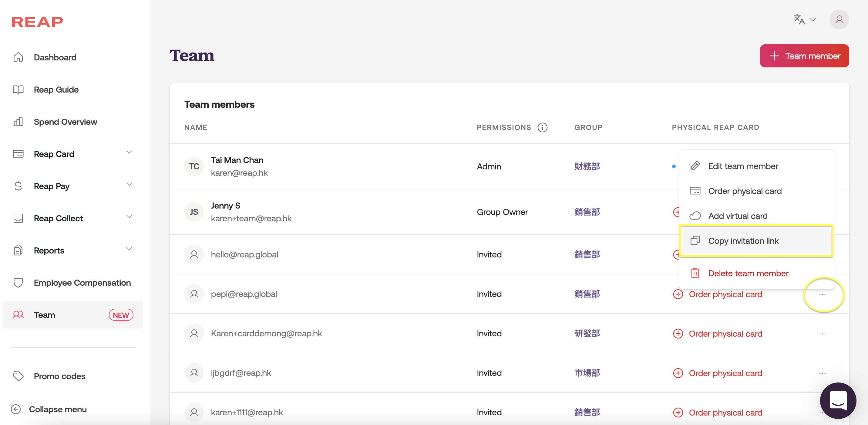Screen dimensions: 868x425
Task: Expand the Reap Pay submenu chevron
Action: (x=129, y=185)
